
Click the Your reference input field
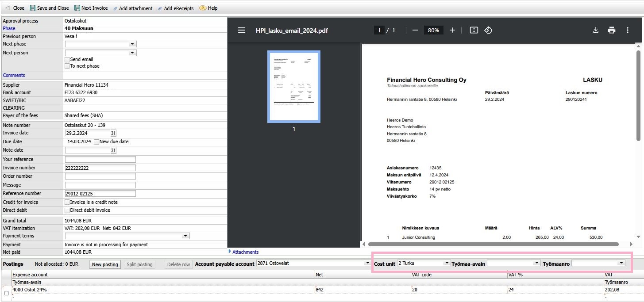[100, 159]
